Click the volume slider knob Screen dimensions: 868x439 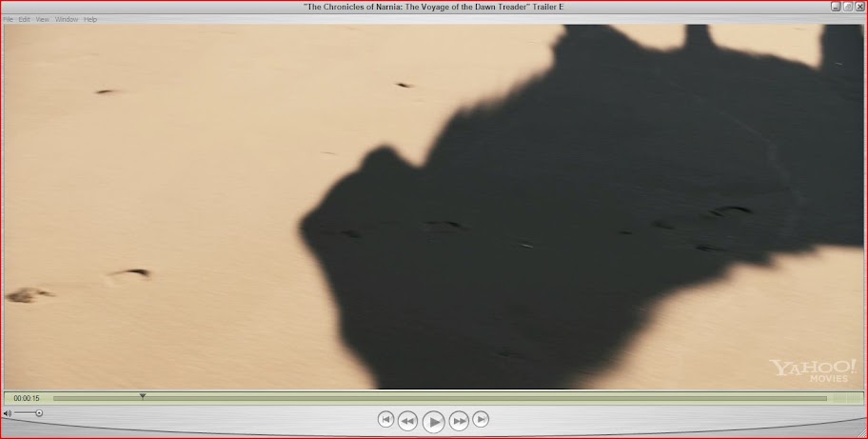click(39, 413)
